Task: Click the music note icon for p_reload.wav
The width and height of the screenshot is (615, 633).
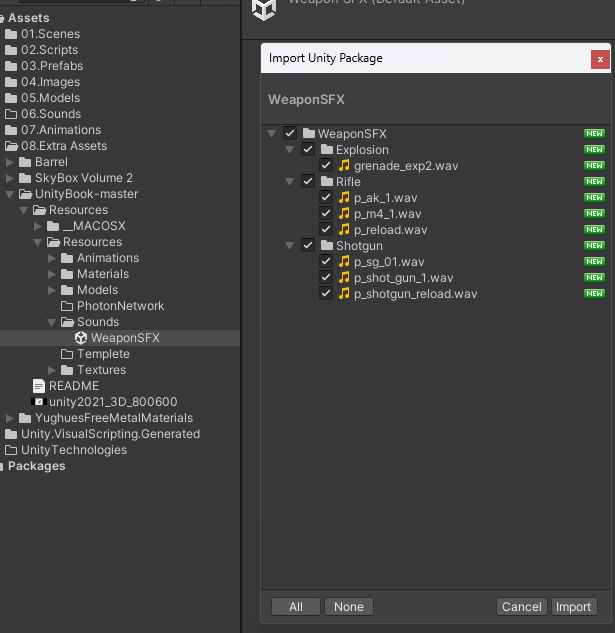Action: (x=344, y=230)
